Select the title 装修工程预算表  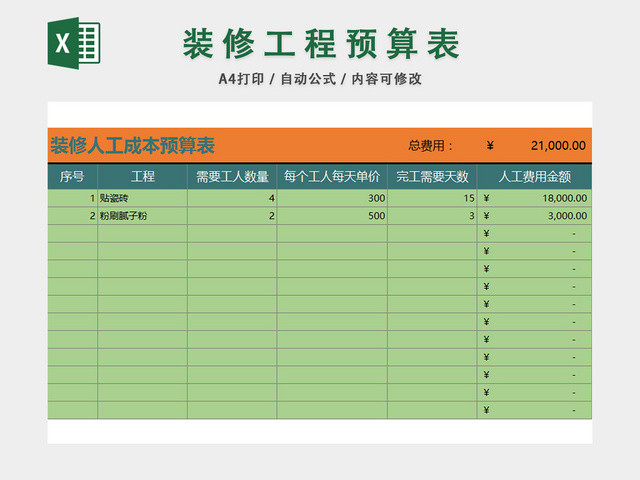tap(321, 44)
